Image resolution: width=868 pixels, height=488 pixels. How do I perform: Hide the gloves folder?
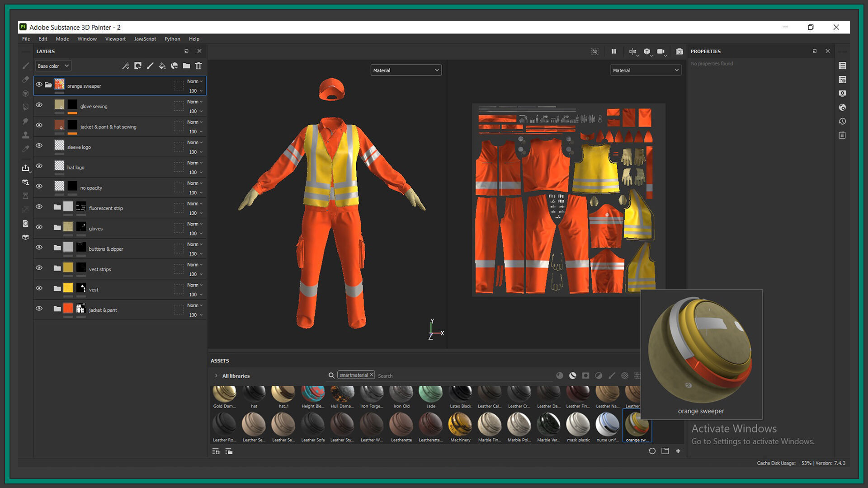(39, 227)
